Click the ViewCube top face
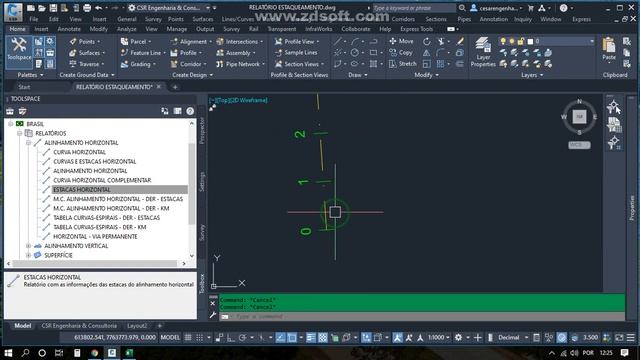Image resolution: width=640 pixels, height=360 pixels. [579, 117]
